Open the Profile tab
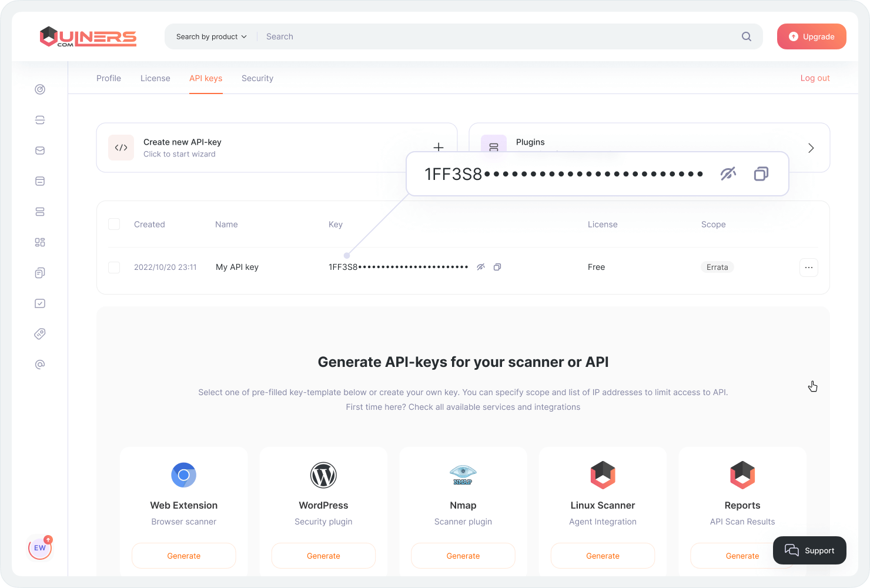 pyautogui.click(x=108, y=78)
